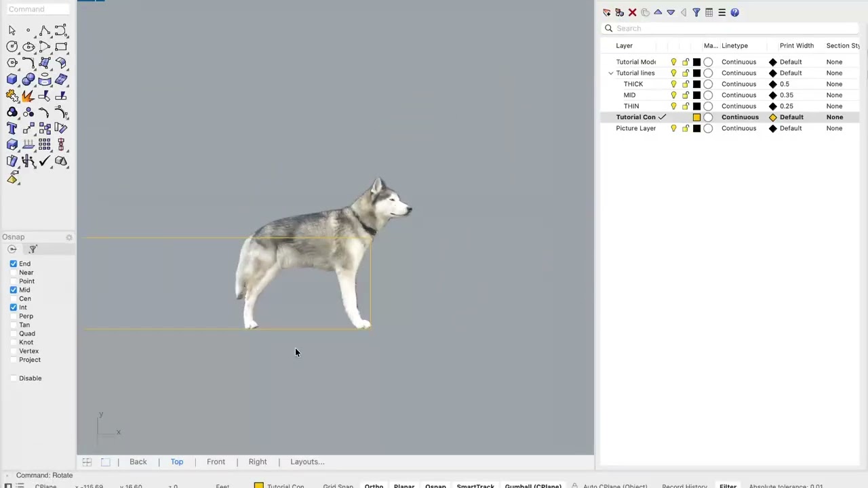Switch to the Front viewport tab
The width and height of the screenshot is (868, 488).
(x=216, y=462)
